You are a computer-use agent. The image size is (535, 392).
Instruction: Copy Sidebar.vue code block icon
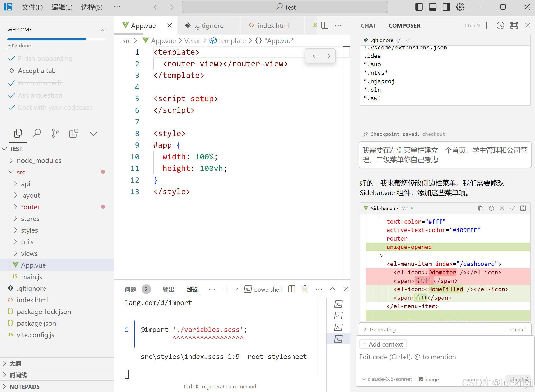point(481,209)
